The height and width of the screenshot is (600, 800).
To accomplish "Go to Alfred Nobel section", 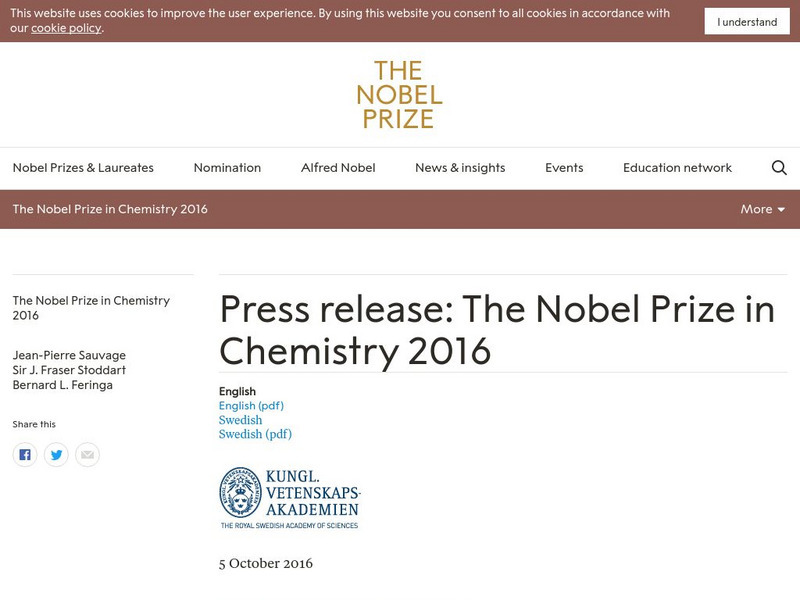I will tap(338, 168).
